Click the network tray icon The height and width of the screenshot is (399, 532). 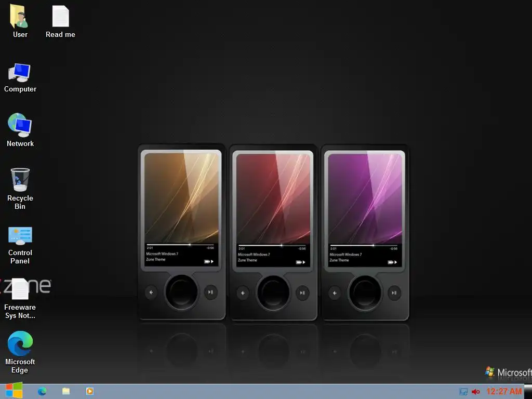tap(463, 392)
